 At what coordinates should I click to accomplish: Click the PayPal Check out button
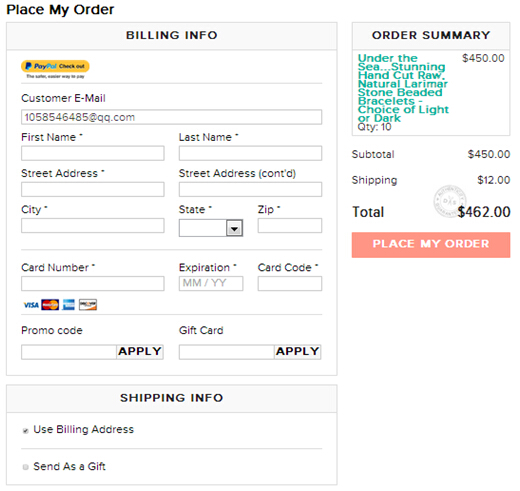point(55,66)
